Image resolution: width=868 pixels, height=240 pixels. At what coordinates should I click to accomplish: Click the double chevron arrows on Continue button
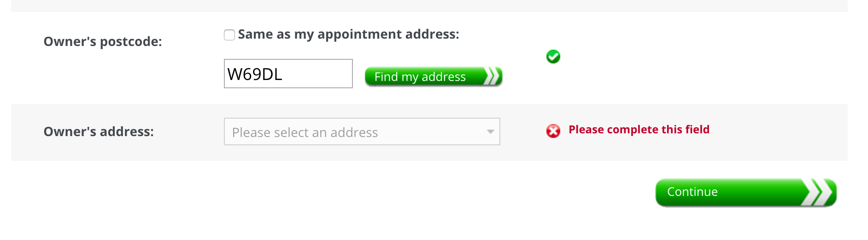pyautogui.click(x=820, y=193)
